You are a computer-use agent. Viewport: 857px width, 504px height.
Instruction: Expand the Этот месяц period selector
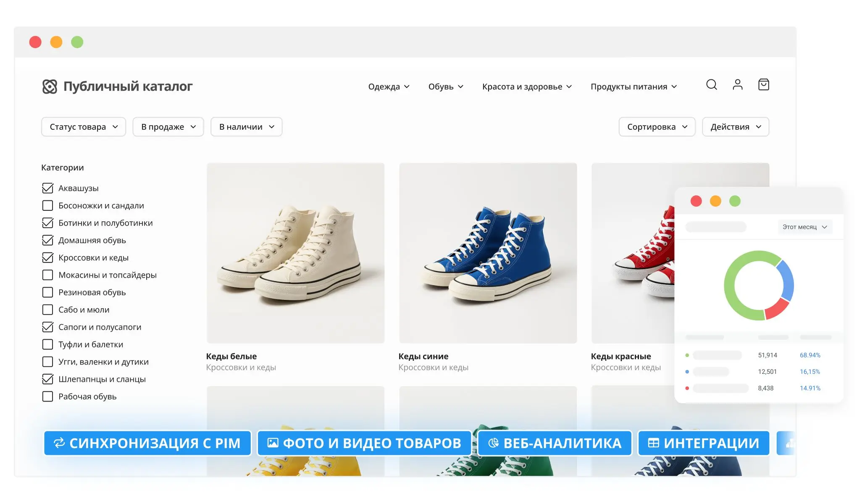[x=804, y=227]
